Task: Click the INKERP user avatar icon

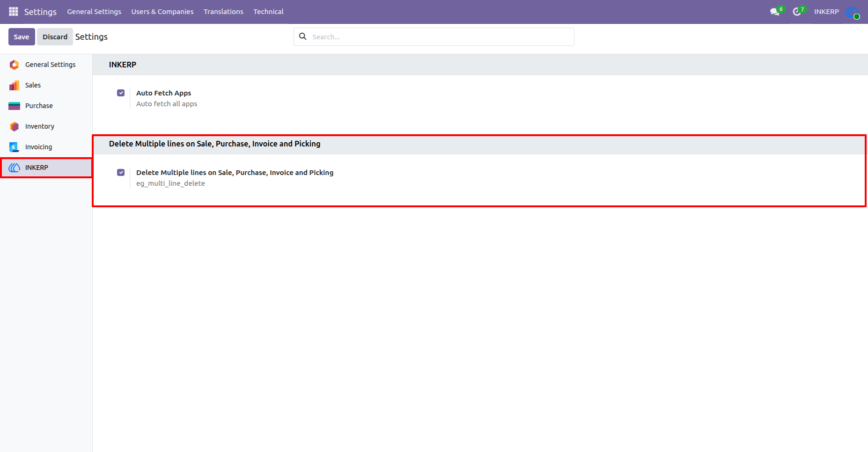Action: [853, 12]
